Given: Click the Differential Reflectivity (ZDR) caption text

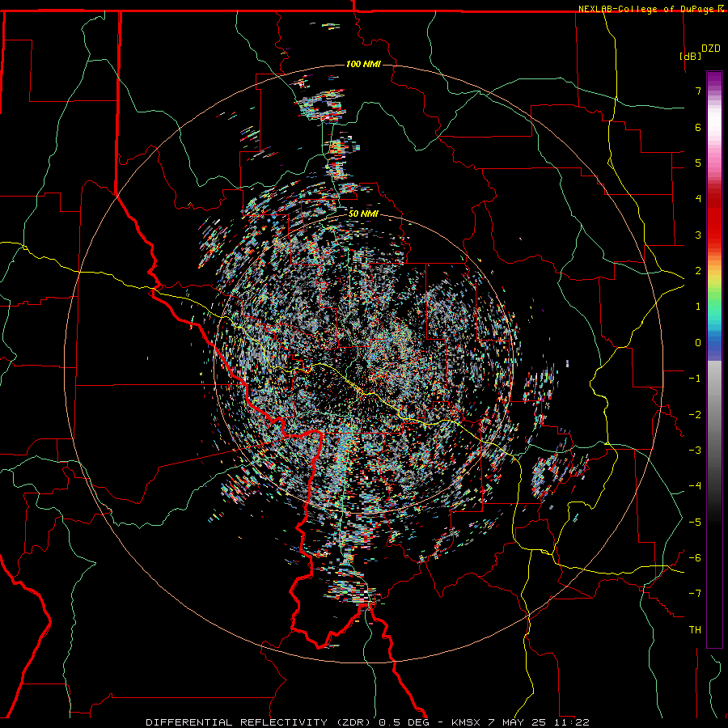Looking at the screenshot, I should [x=258, y=722].
